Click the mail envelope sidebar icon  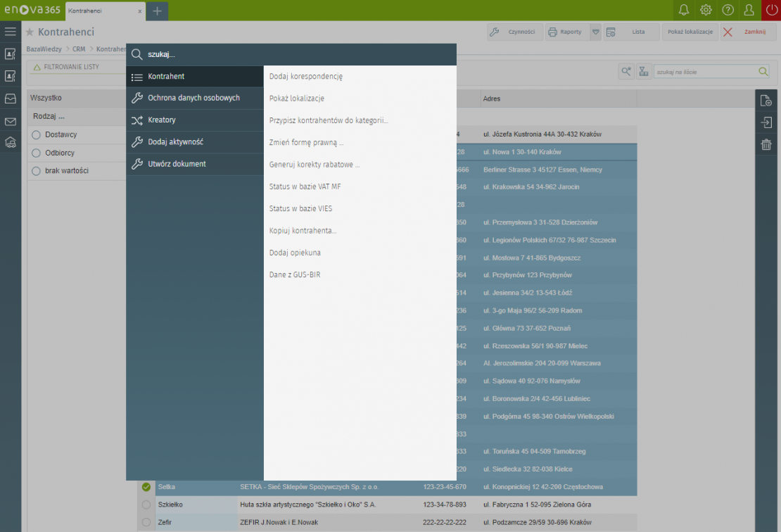pyautogui.click(x=10, y=121)
